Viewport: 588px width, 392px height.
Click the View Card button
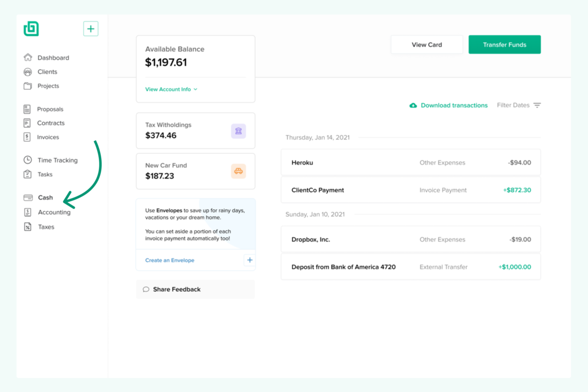click(x=427, y=45)
